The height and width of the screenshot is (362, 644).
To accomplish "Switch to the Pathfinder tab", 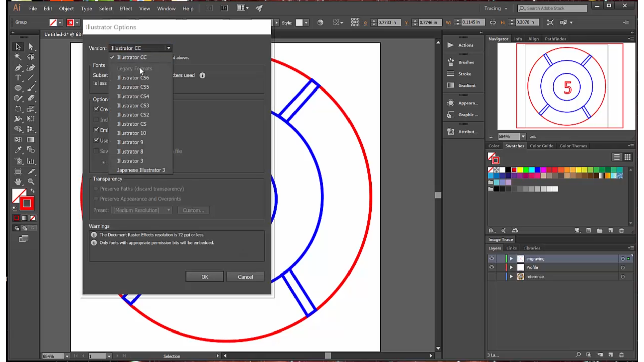I will (555, 39).
